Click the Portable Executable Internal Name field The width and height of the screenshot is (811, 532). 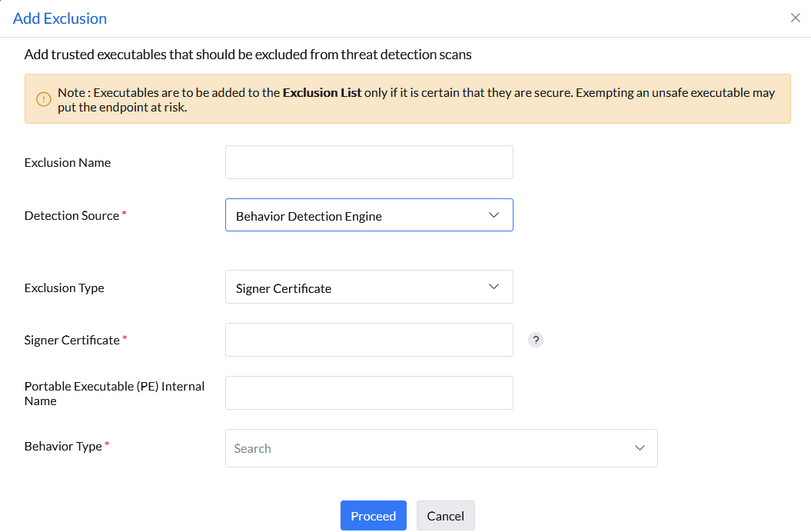tap(369, 392)
